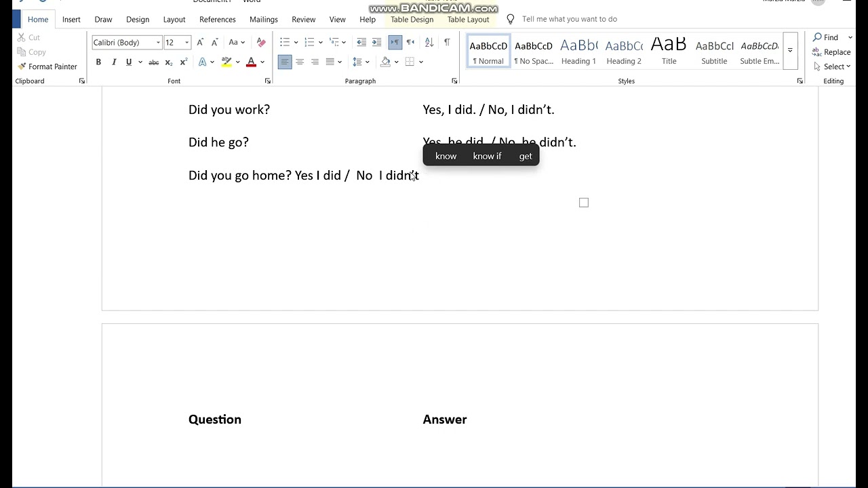
Task: Align text left
Action: point(285,62)
